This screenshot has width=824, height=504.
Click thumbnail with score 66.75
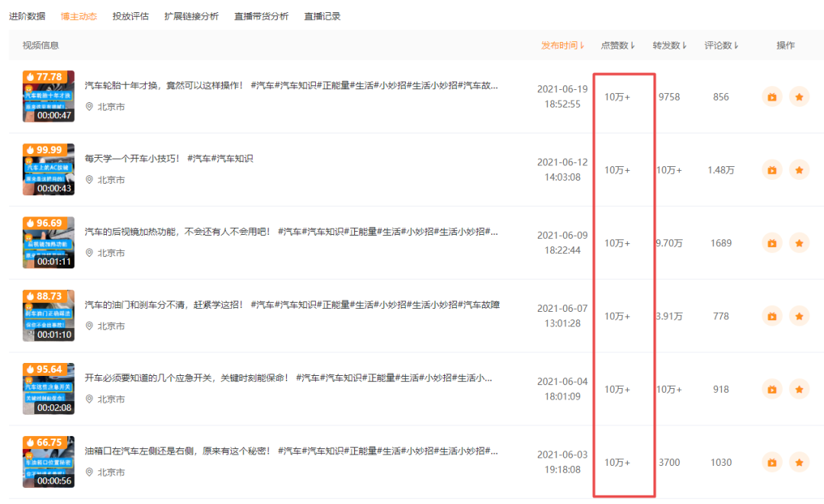pyautogui.click(x=48, y=462)
